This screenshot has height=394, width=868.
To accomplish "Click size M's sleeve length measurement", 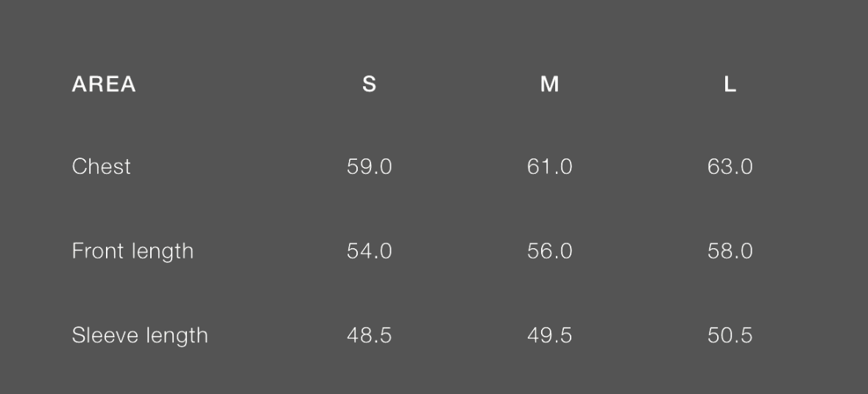I will (549, 336).
